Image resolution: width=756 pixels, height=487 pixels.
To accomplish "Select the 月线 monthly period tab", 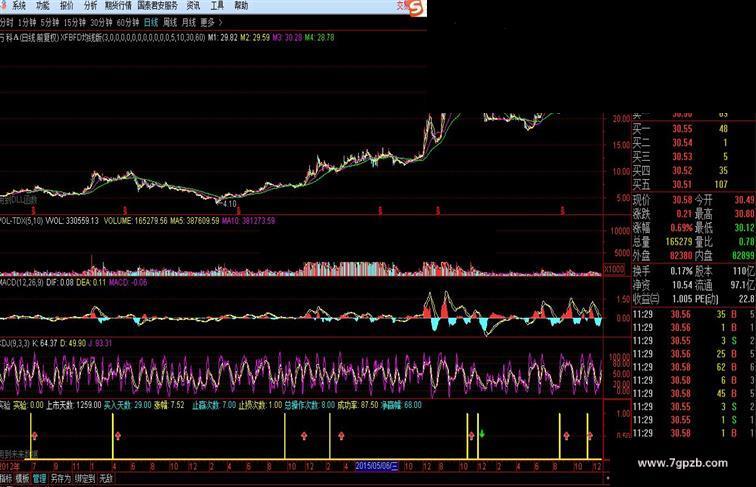I will coord(189,22).
